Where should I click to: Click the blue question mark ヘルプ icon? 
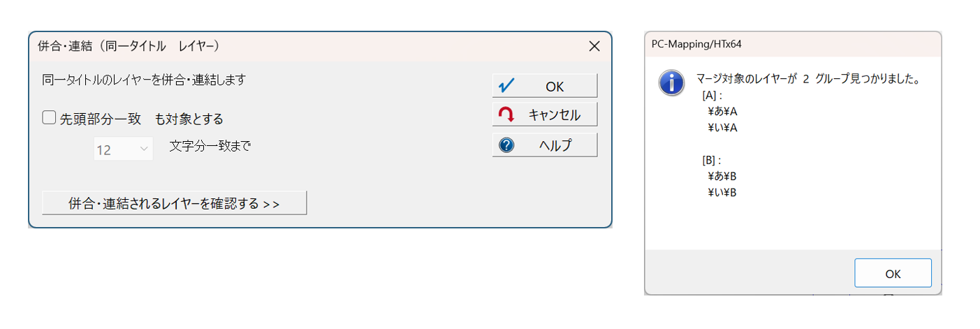click(507, 145)
